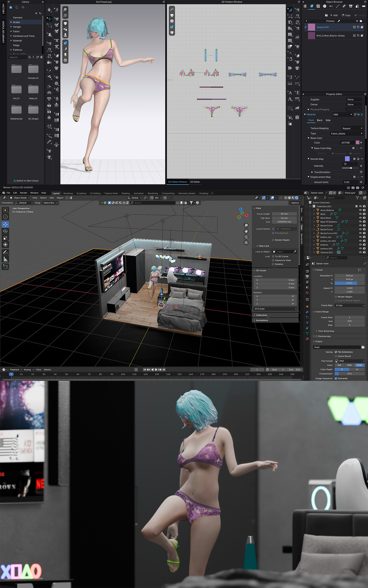This screenshot has height=588, width=368.
Task: Open the Global transform orientation dropdown
Action: click(134, 198)
